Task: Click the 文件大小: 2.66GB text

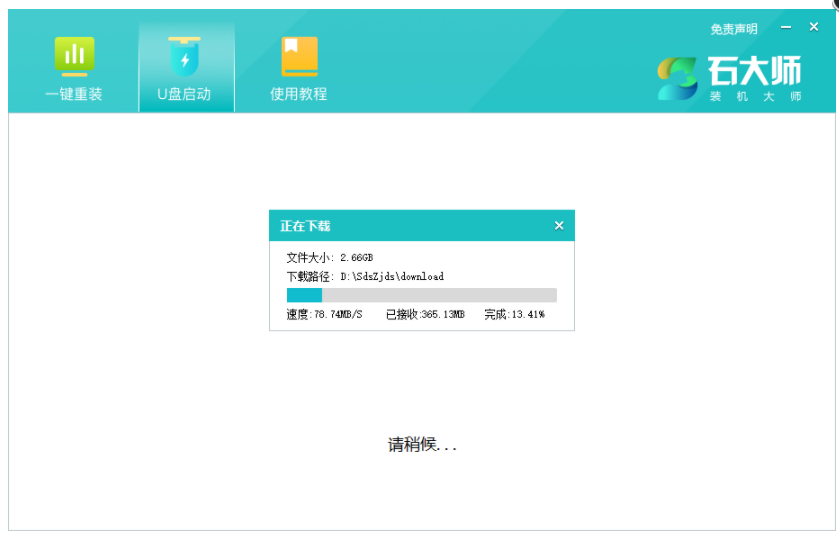Action: click(330, 258)
